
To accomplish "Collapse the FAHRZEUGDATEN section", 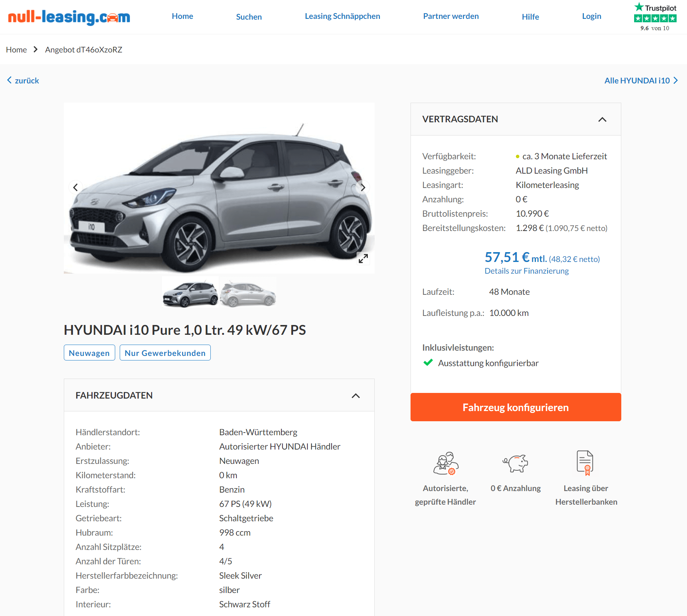I will coord(355,396).
